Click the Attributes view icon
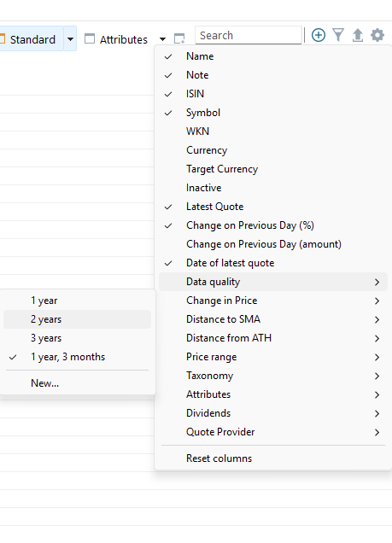The image size is (392, 543). 90,38
